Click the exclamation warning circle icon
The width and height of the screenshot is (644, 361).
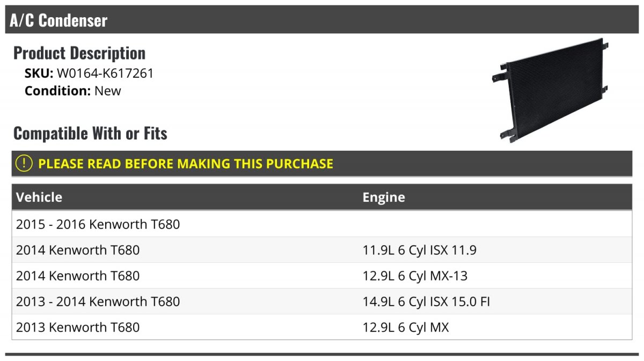[24, 164]
